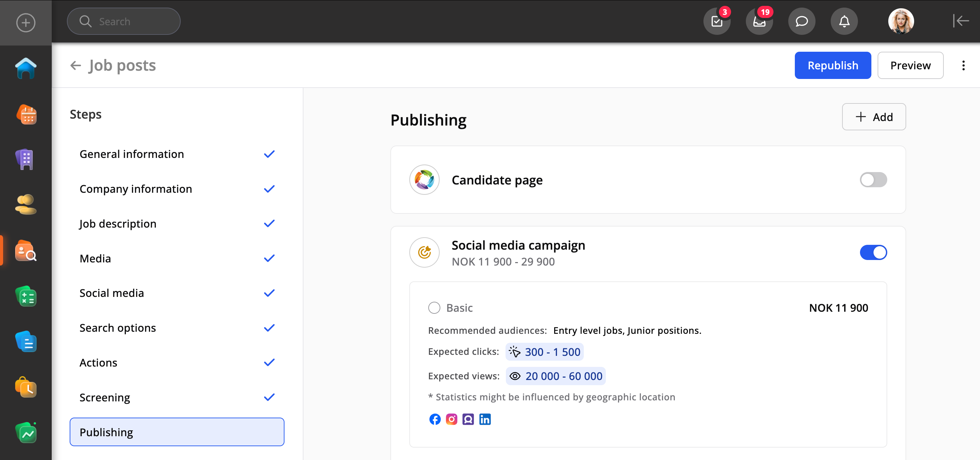Switch to the Screening step
The height and width of the screenshot is (460, 980).
[104, 397]
